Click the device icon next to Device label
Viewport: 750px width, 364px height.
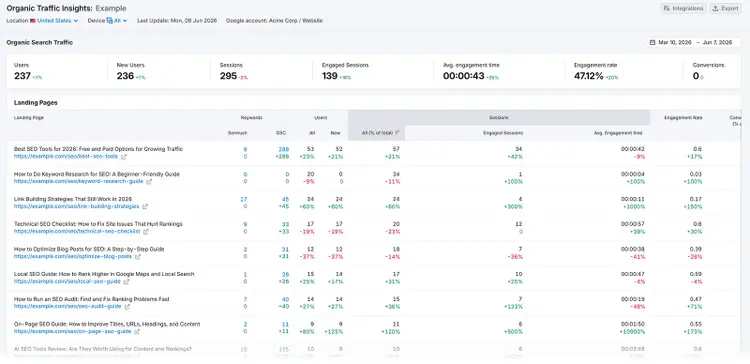click(110, 21)
